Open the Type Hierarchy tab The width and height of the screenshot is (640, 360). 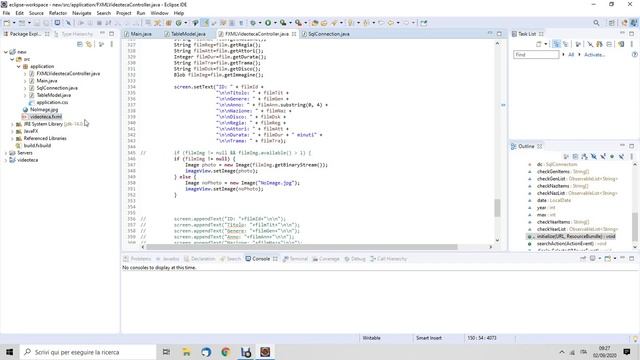click(x=73, y=34)
